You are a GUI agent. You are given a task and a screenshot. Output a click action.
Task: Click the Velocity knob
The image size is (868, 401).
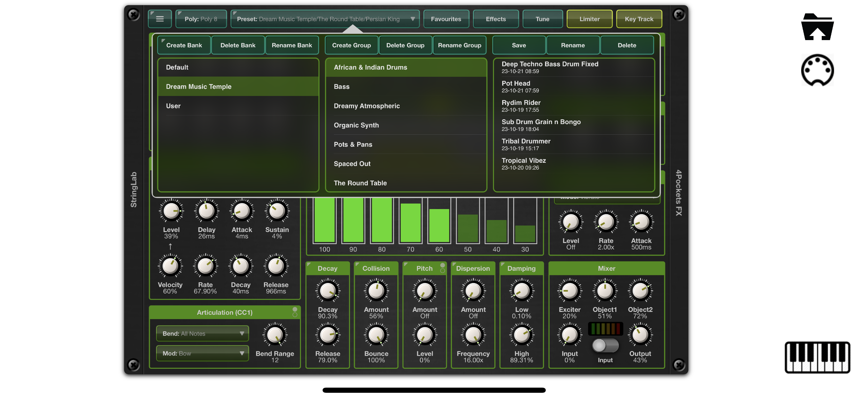point(170,266)
